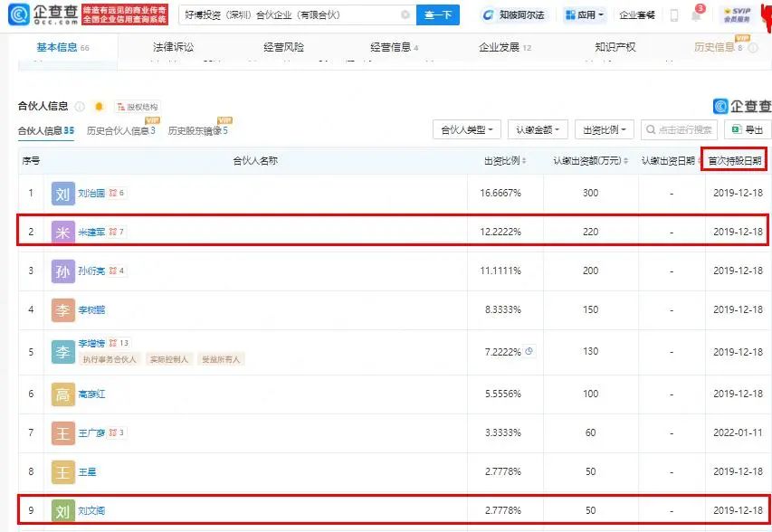Open partner 李增榜 link

click(91, 343)
